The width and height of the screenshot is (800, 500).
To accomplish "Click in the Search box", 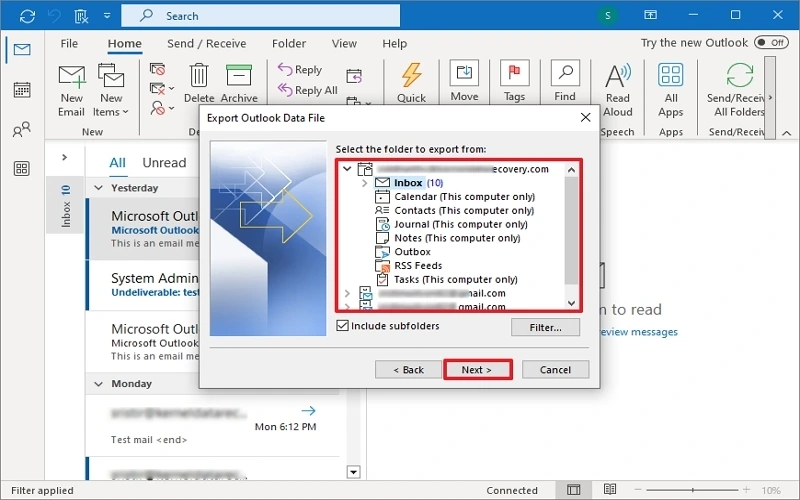I will [261, 16].
